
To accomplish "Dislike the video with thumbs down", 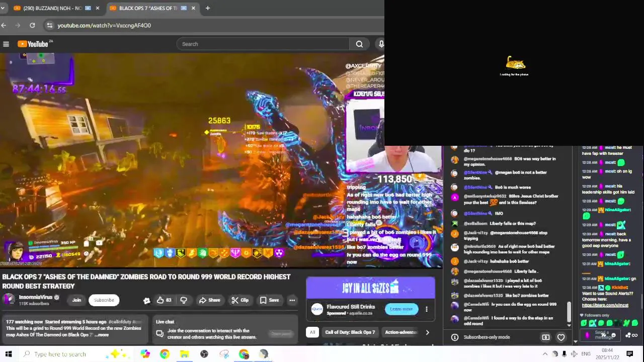I will pos(184,300).
